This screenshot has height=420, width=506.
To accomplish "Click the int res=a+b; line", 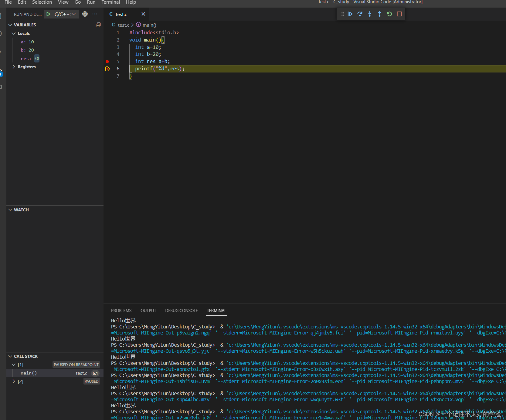I will [x=152, y=62].
